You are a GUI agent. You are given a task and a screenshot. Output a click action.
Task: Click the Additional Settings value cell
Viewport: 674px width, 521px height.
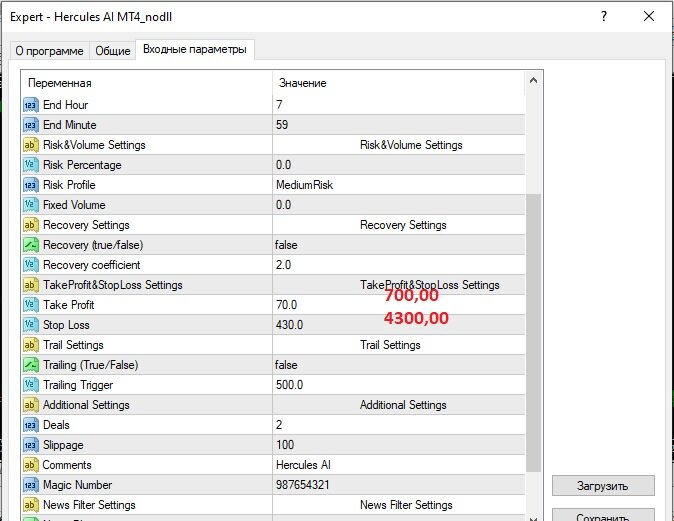pos(398,405)
